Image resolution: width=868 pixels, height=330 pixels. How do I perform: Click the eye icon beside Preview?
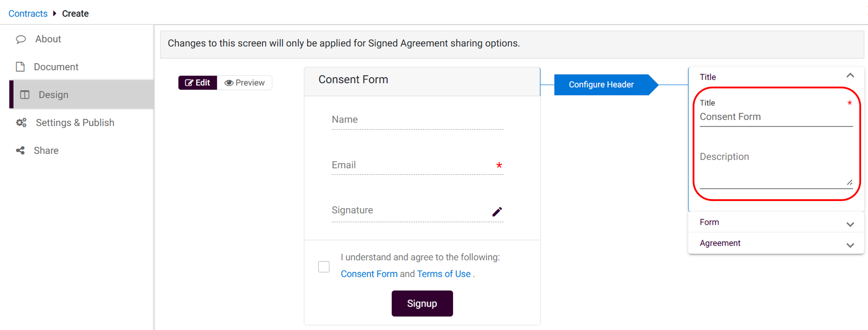[x=229, y=83]
